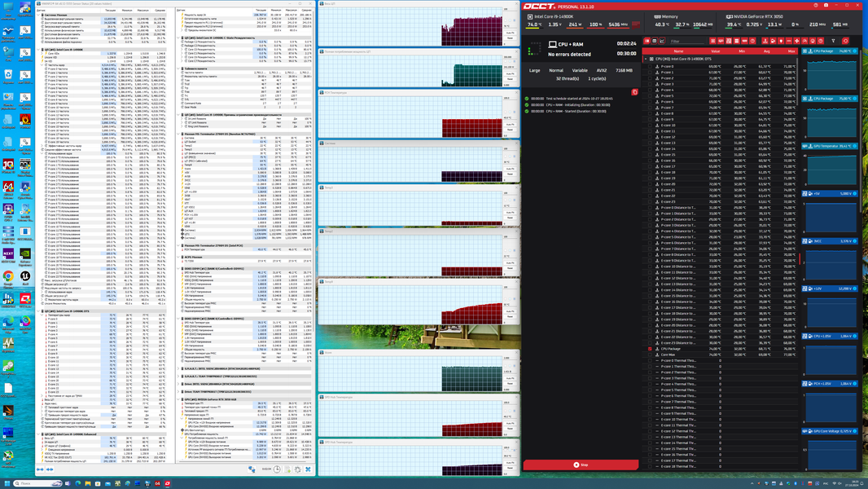Open the AIDA64 desktop shortcut
Image resolution: width=868 pixels, height=489 pixels.
pos(8,189)
